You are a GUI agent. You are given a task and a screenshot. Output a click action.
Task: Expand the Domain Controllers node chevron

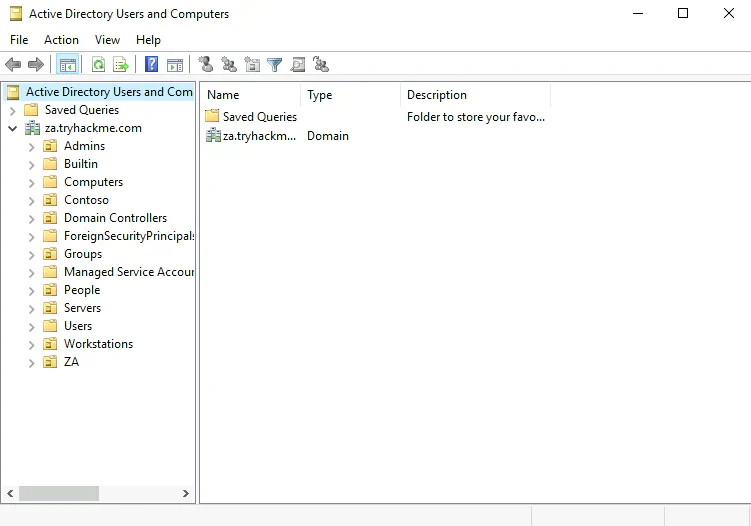pos(32,219)
